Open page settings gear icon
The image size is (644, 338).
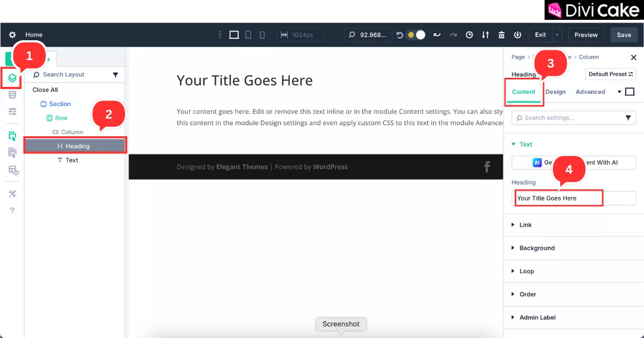point(12,35)
